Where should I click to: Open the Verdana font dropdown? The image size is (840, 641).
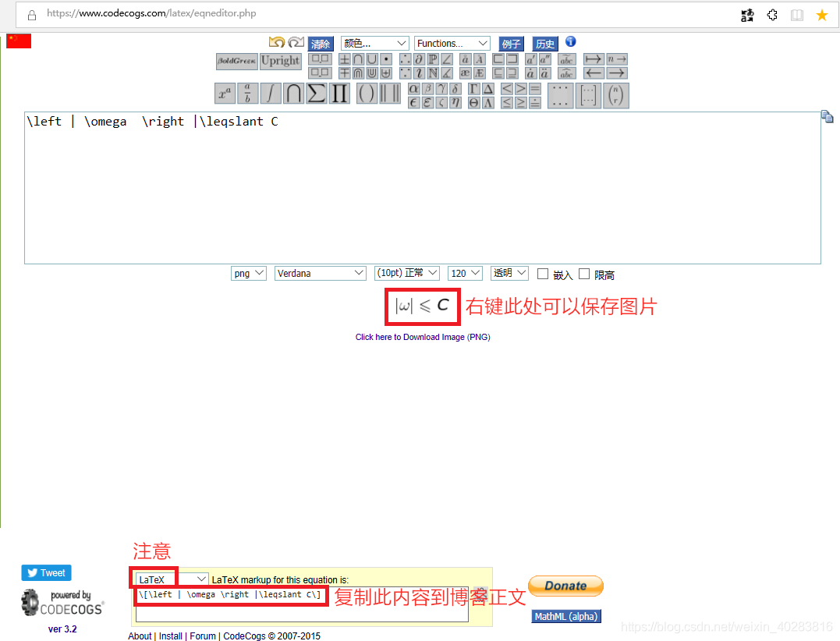(320, 273)
